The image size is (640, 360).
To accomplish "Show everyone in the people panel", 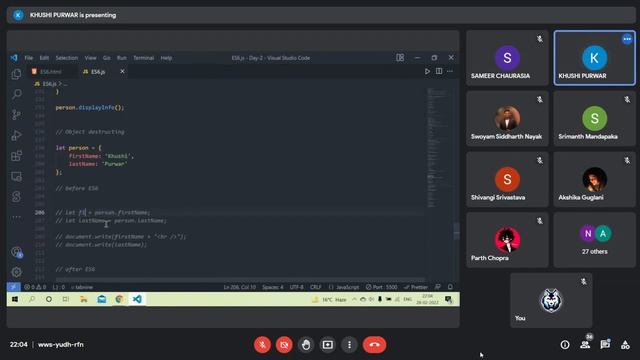I will pos(585,345).
